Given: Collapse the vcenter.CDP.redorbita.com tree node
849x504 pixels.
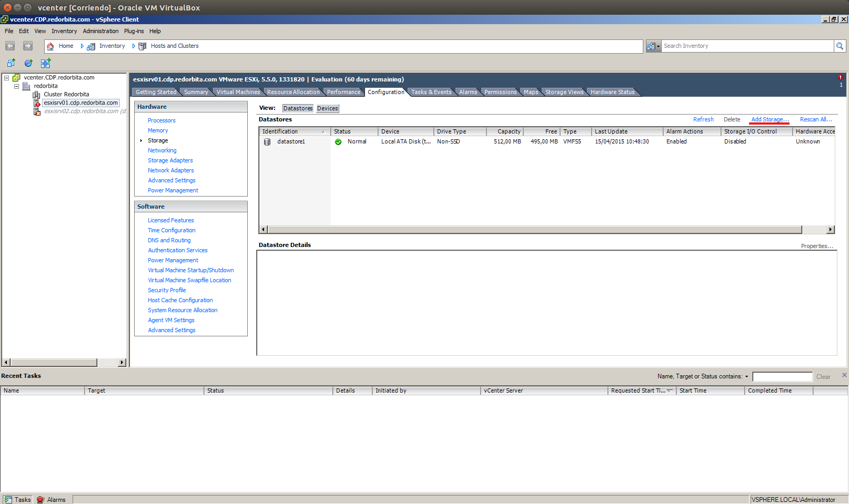Looking at the screenshot, I should point(7,78).
